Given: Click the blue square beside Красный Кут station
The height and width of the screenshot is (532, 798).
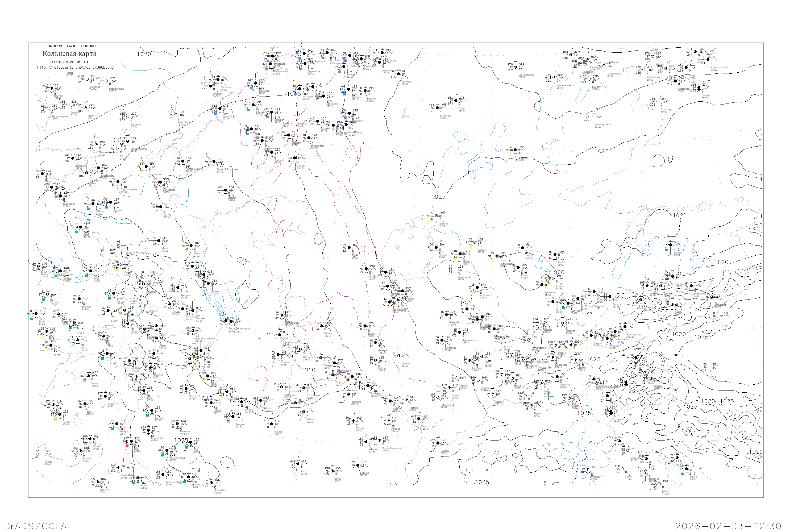Looking at the screenshot, I should (215, 113).
